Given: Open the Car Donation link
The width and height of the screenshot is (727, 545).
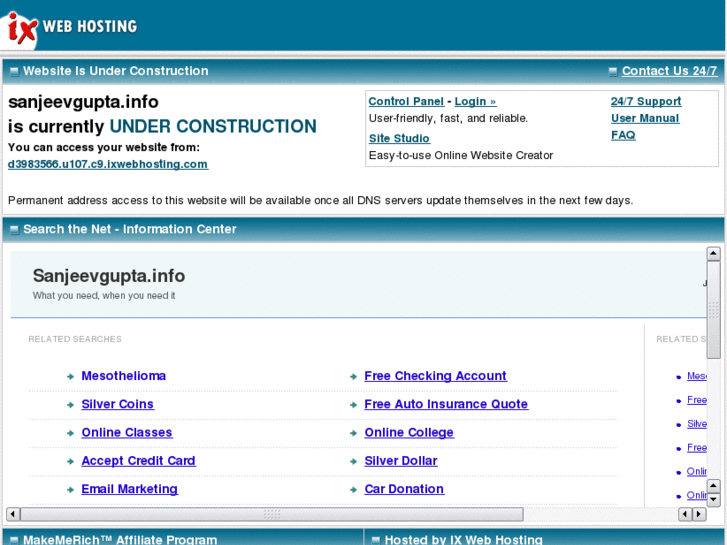Looking at the screenshot, I should click(404, 489).
